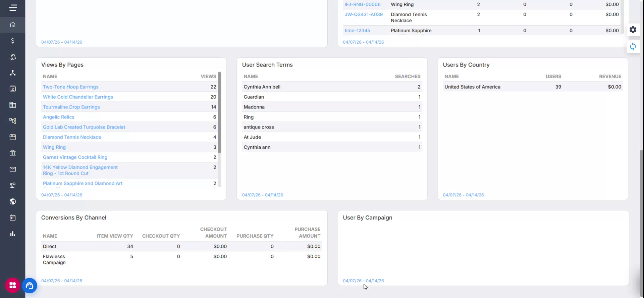
Task: Open Platinum Sapphire and Diamond Art link
Action: point(83,184)
